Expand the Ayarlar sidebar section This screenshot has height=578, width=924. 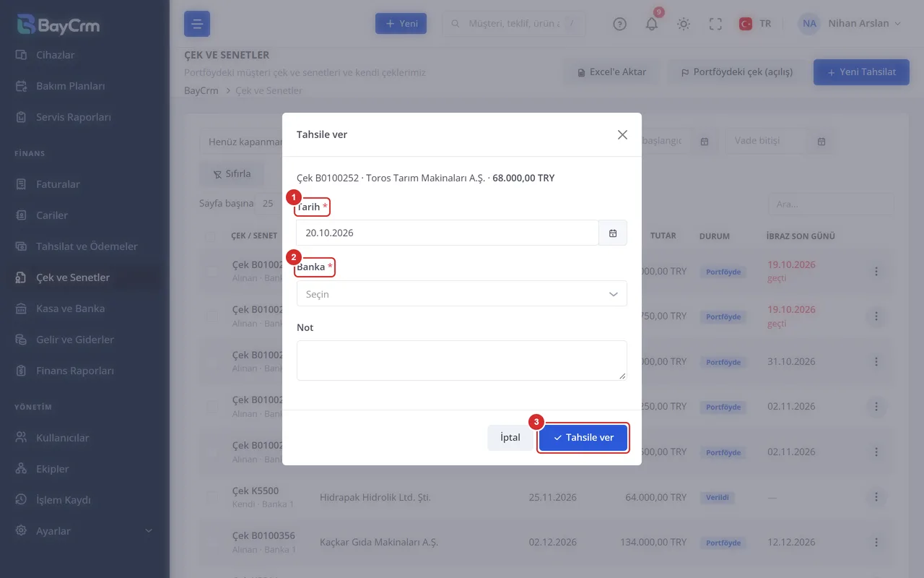[x=84, y=531]
